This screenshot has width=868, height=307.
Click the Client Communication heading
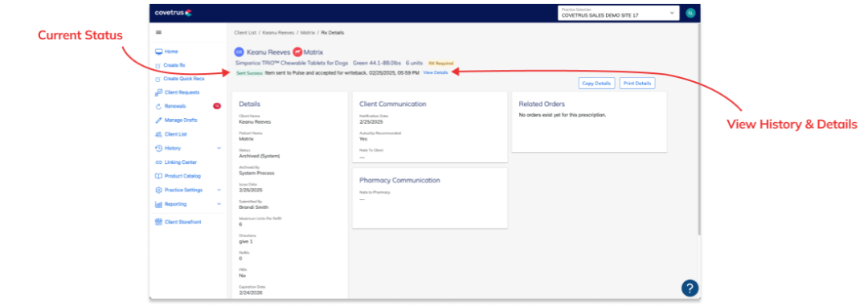coord(392,104)
